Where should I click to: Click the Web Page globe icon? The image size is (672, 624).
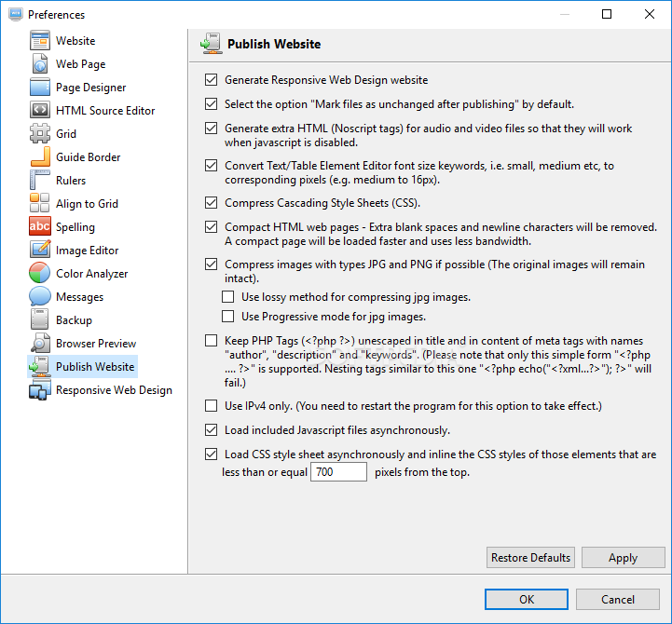click(x=40, y=64)
